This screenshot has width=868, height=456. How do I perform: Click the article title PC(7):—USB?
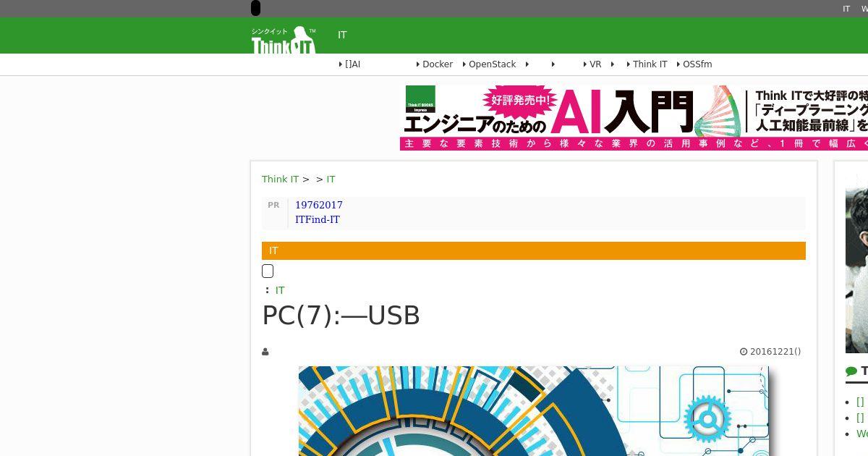[341, 316]
